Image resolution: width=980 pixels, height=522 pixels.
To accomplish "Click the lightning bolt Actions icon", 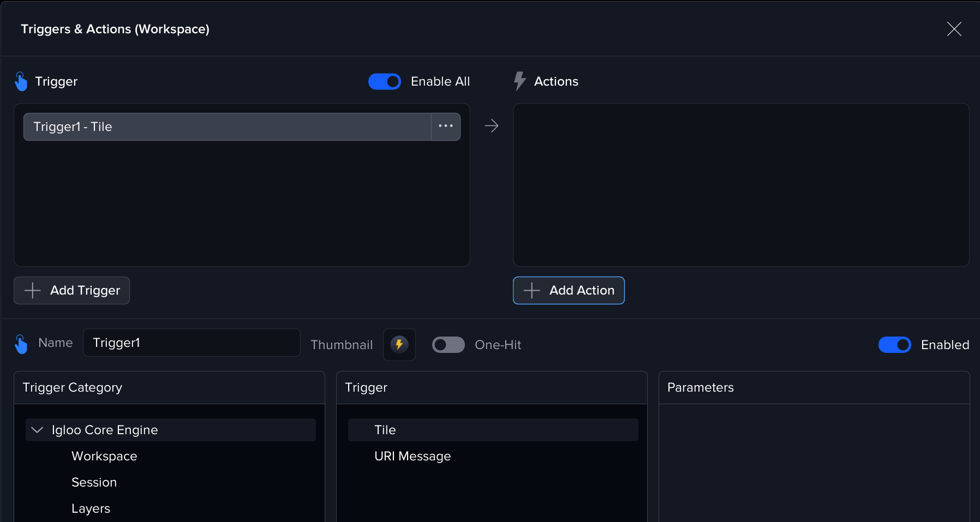I will pos(519,81).
